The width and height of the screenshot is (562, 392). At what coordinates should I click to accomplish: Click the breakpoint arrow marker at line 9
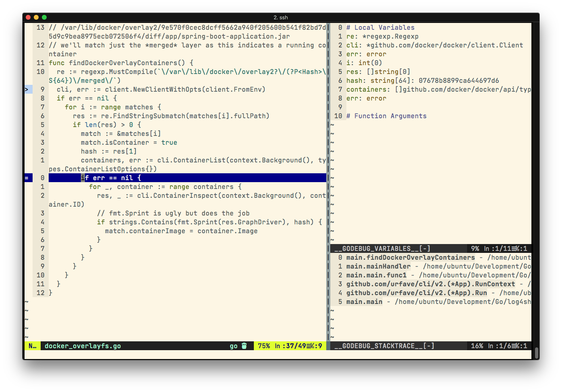[x=27, y=89]
